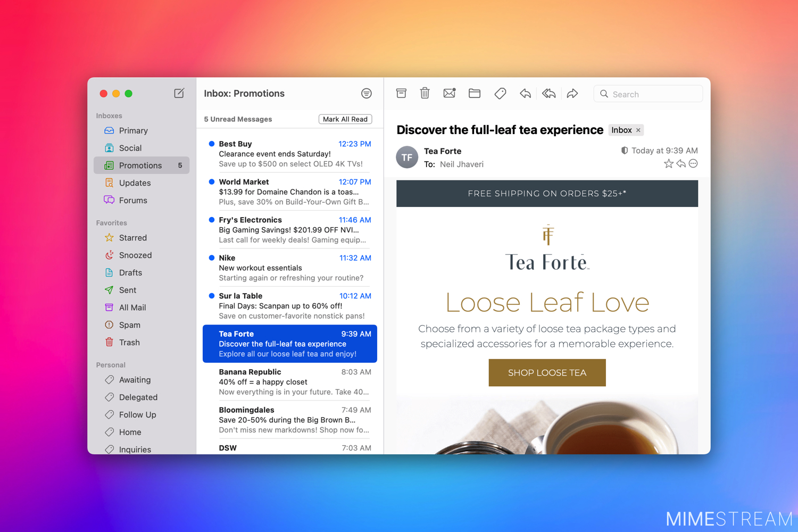The width and height of the screenshot is (798, 532).
Task: Show Snoozed messages
Action: pos(142,255)
